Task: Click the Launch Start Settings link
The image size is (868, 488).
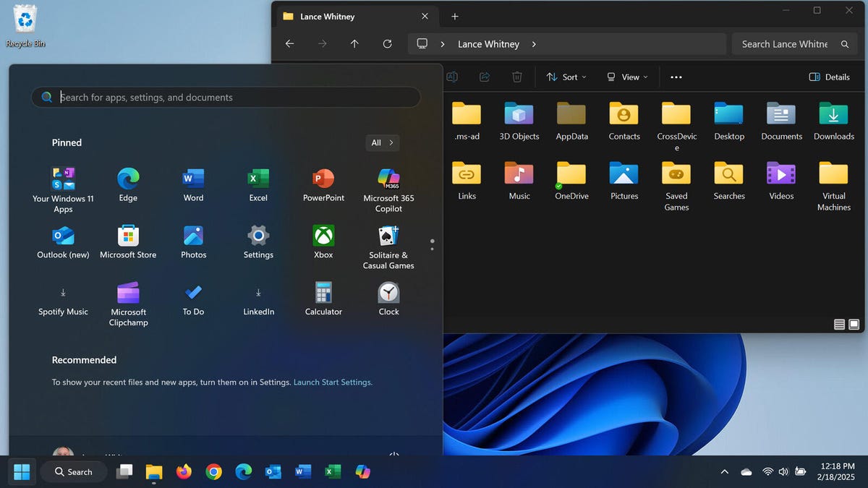Action: [x=333, y=382]
